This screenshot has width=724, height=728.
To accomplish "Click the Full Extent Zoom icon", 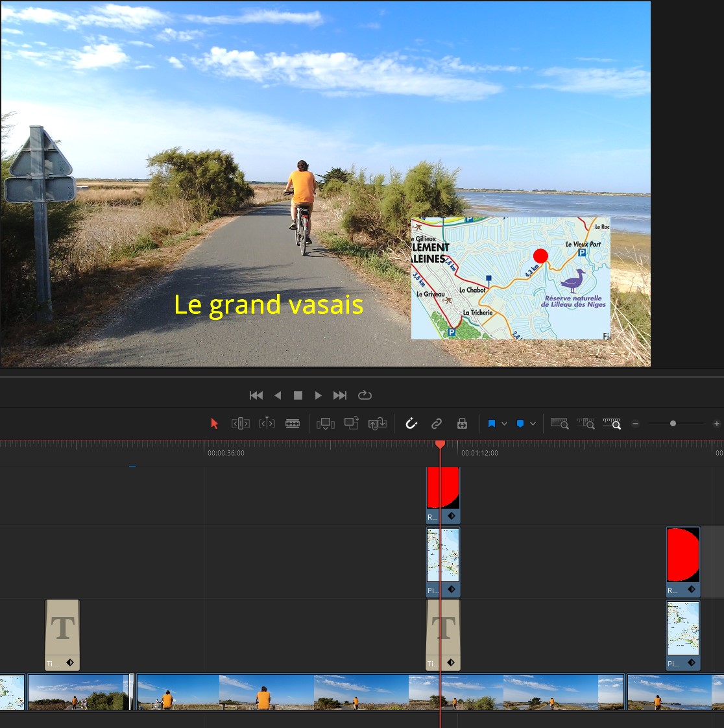I will click(x=559, y=424).
